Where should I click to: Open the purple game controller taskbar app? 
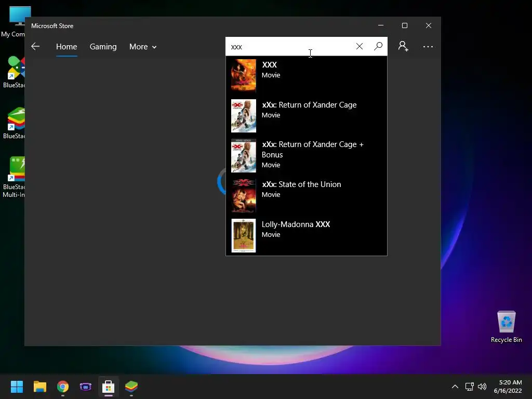click(86, 387)
